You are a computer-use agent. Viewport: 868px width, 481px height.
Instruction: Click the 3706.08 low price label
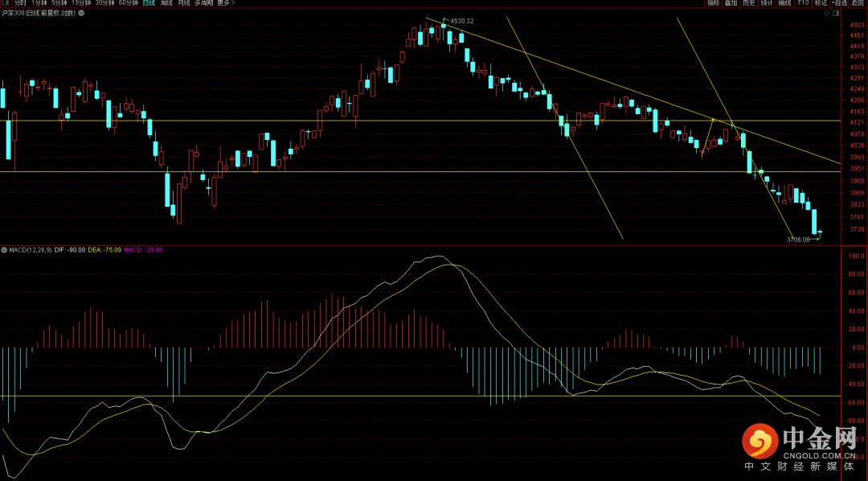tap(798, 240)
